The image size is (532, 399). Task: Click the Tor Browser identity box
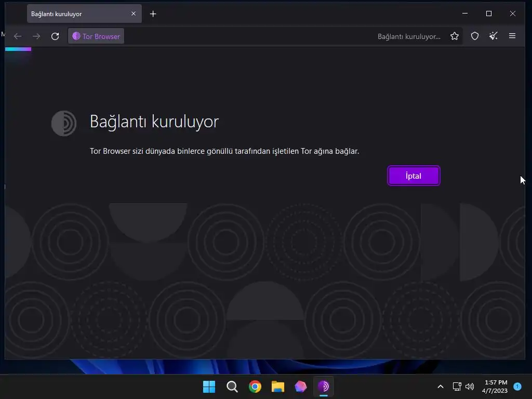(x=96, y=36)
